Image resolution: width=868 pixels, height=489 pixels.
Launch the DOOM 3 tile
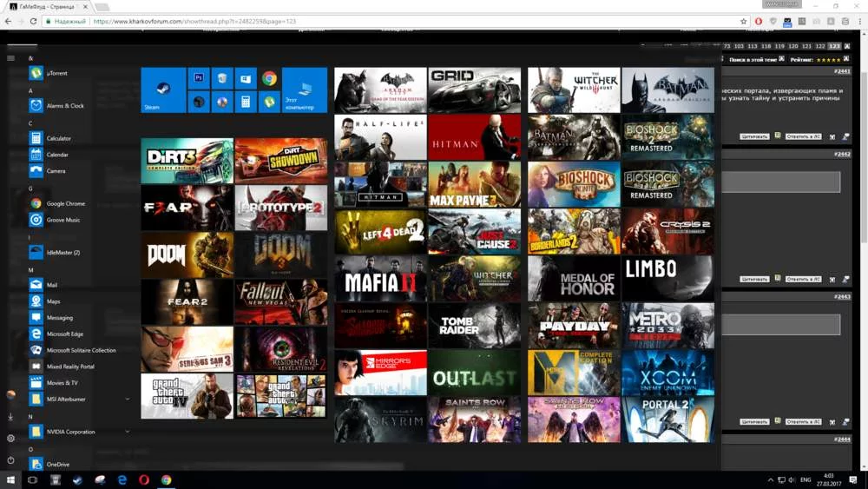280,254
